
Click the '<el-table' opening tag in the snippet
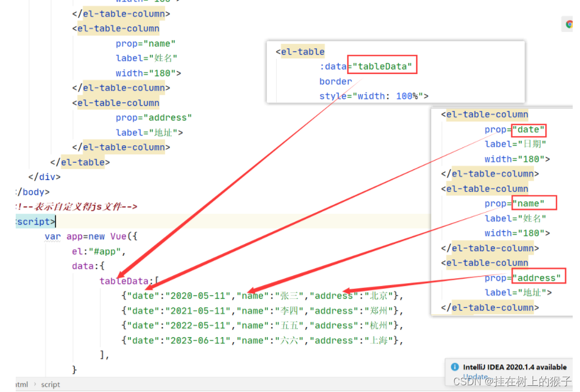tap(300, 52)
